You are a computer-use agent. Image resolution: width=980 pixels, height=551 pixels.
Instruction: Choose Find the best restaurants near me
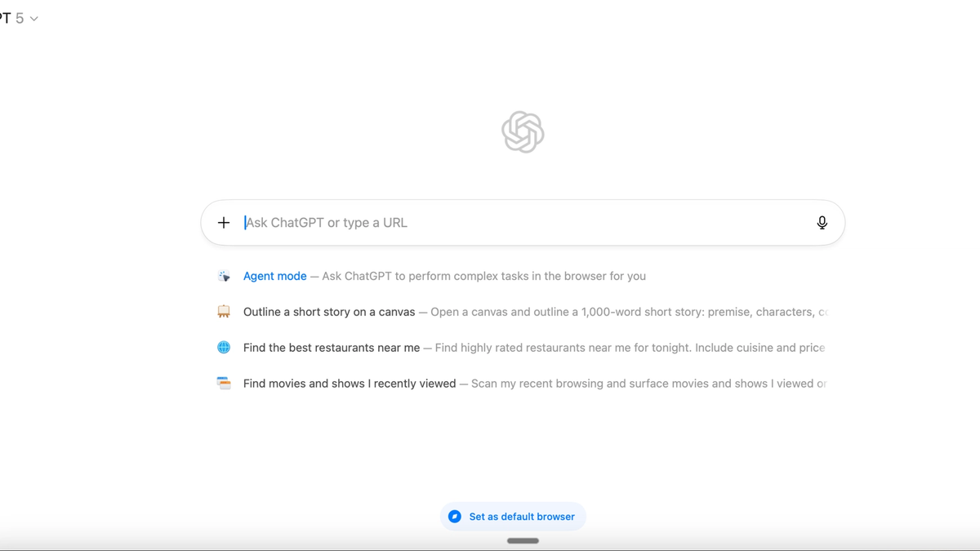tap(523, 348)
